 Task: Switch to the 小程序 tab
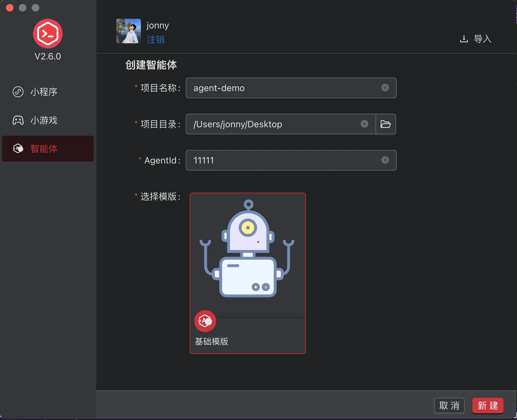[43, 92]
